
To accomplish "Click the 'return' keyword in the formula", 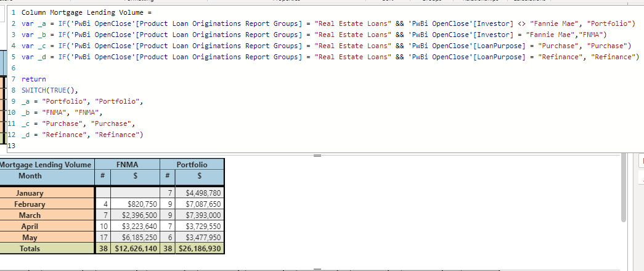I will point(34,80).
